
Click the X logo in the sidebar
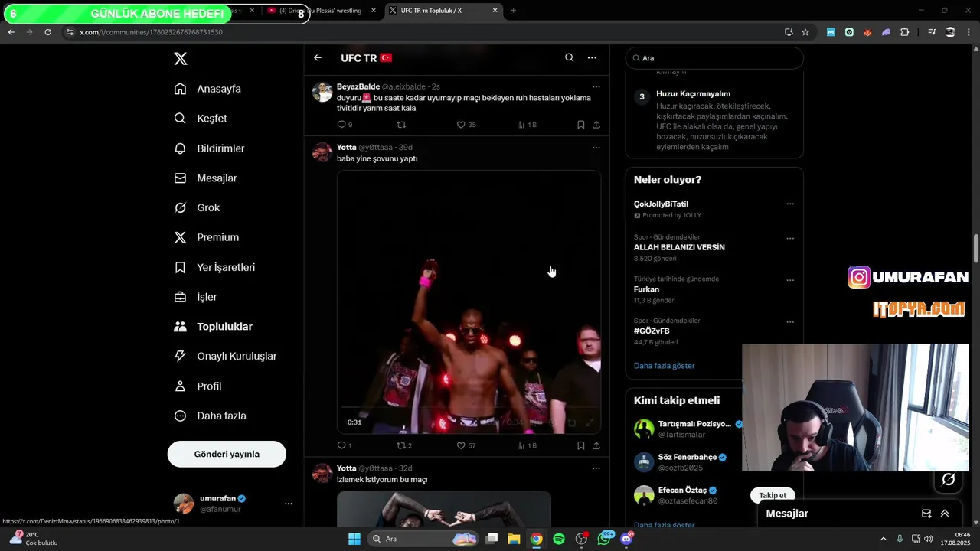(x=180, y=59)
